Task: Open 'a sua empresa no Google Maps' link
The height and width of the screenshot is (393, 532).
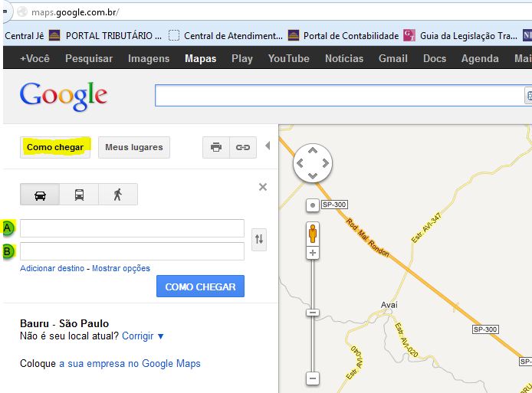Action: tap(130, 363)
